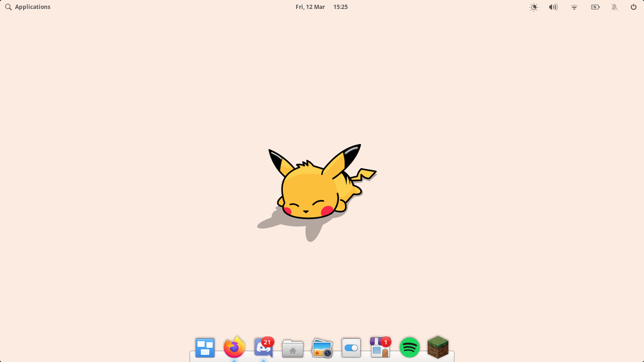The height and width of the screenshot is (362, 644).
Task: Open the sound volume indicator
Action: [x=553, y=7]
